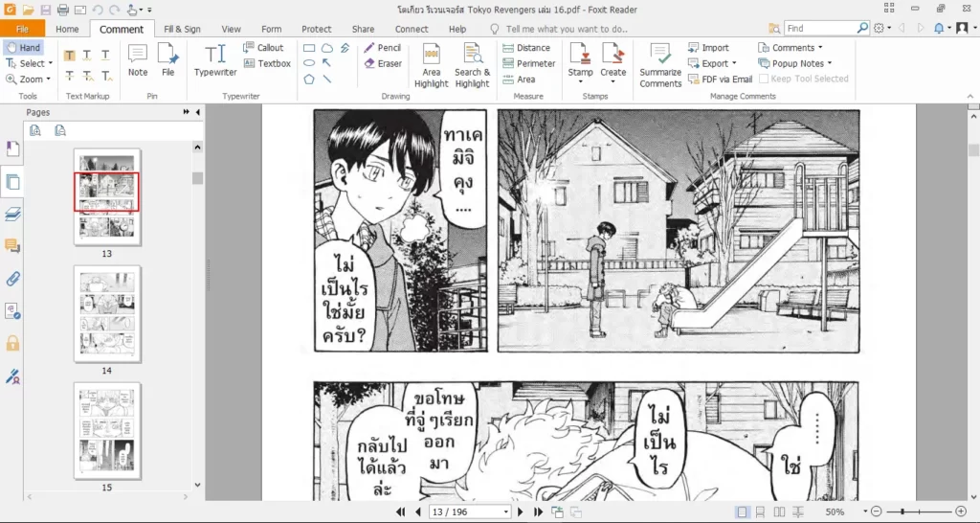This screenshot has height=523, width=980.
Task: Send comments using FDF via Email
Action: [720, 79]
